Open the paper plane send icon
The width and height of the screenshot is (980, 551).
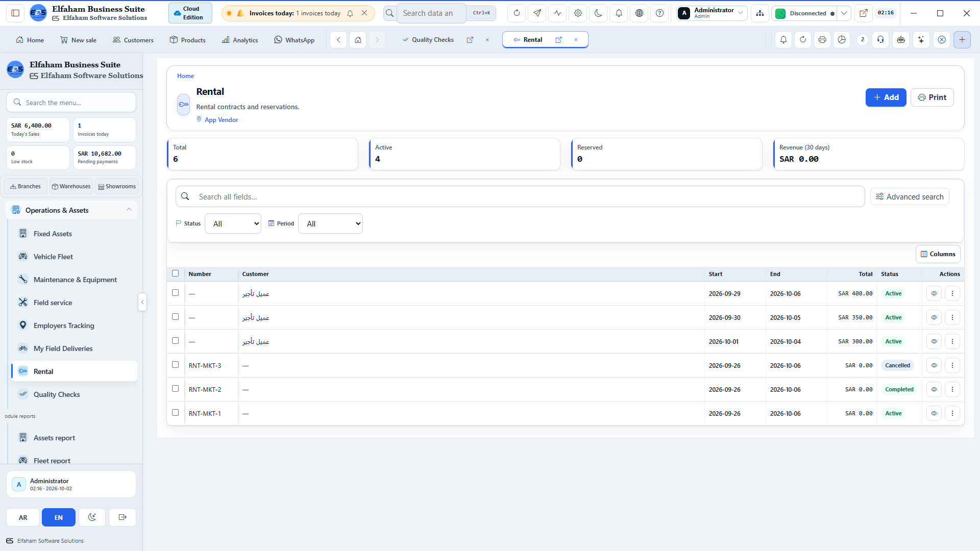537,13
